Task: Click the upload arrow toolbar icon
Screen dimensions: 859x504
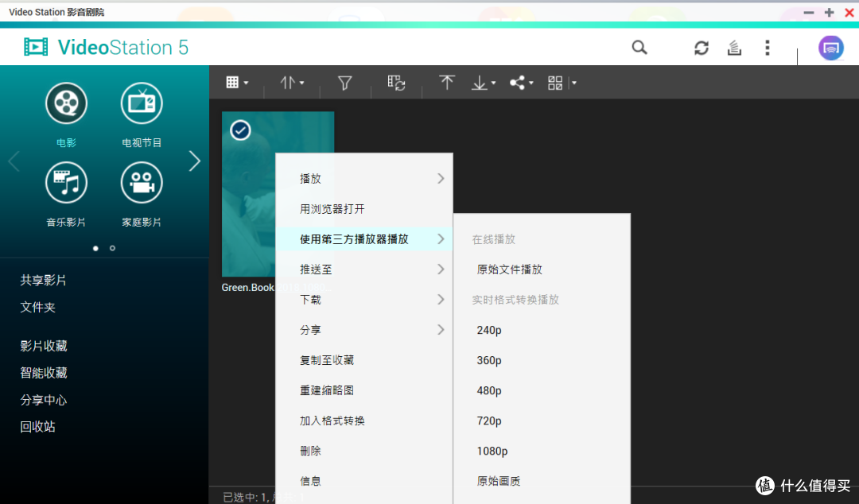Action: pyautogui.click(x=446, y=83)
